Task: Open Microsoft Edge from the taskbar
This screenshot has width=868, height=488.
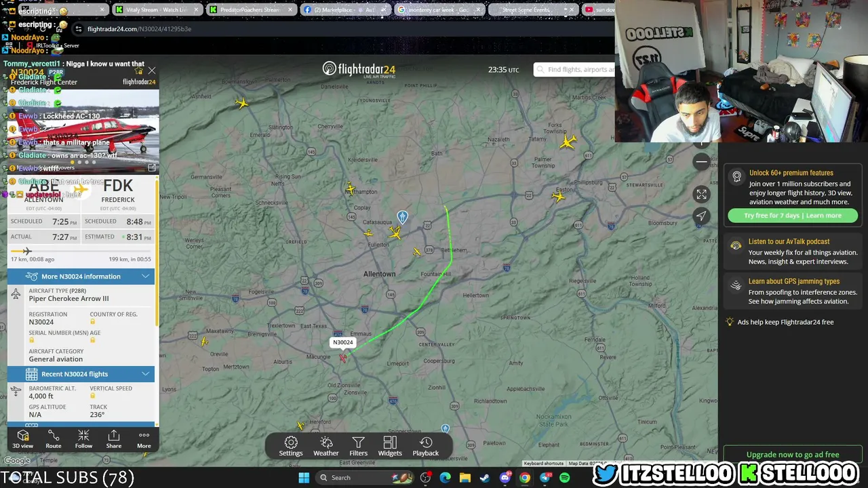Action: tap(446, 478)
